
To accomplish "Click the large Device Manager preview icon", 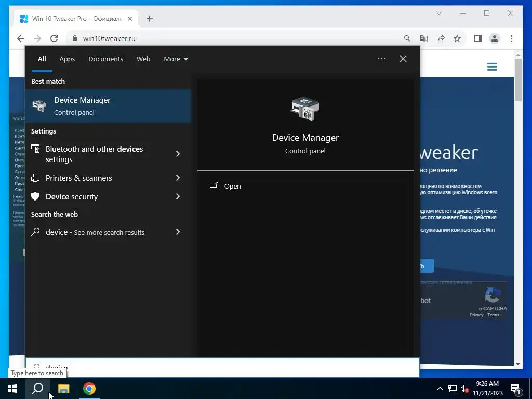I will (x=304, y=109).
